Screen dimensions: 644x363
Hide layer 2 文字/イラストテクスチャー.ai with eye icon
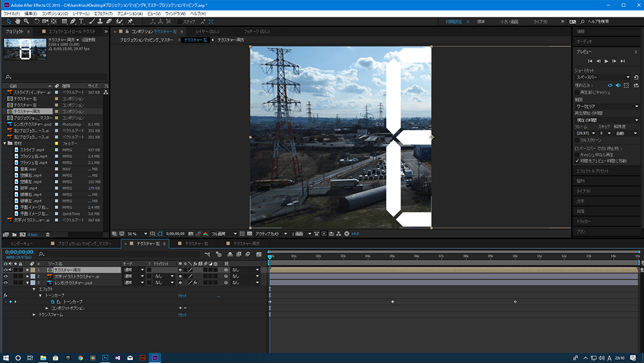(x=6, y=276)
